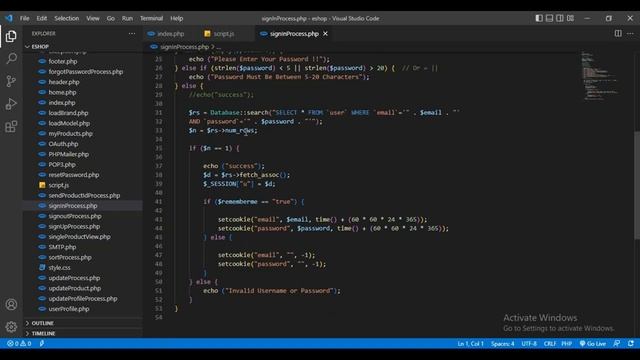Open the Search view in activity bar

pos(11,59)
